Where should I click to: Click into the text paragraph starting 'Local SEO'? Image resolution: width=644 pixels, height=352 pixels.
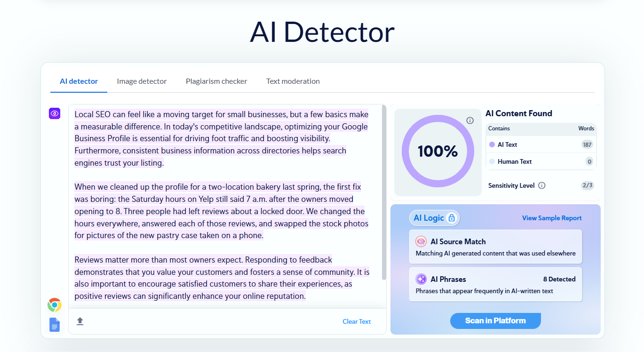point(222,139)
